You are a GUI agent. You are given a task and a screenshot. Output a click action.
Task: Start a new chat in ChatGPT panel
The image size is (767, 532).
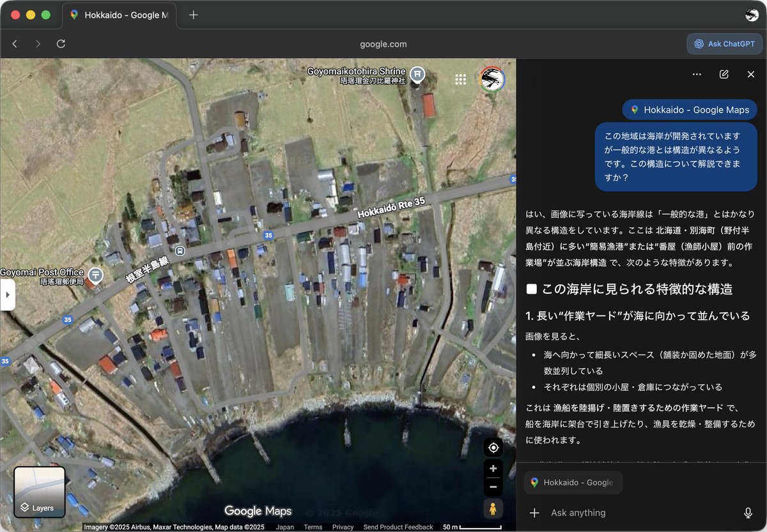click(724, 74)
